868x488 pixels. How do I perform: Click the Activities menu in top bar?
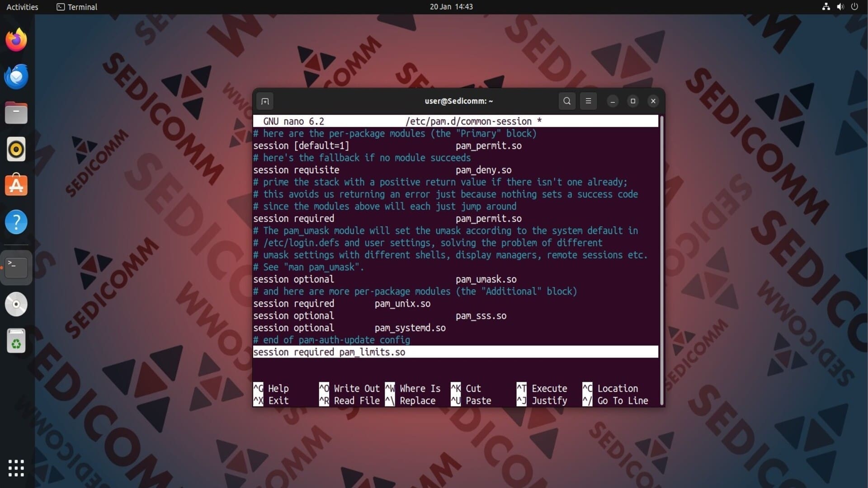point(22,7)
